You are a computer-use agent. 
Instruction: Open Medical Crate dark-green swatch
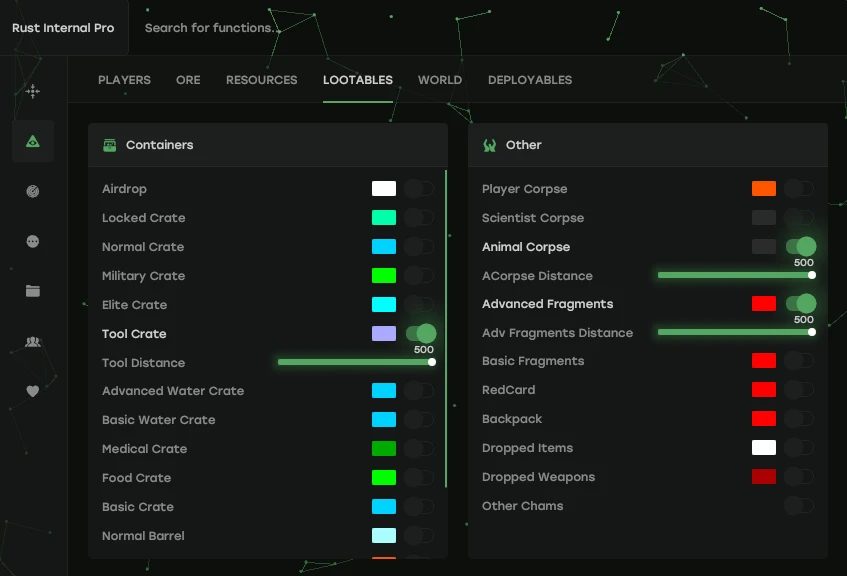(x=384, y=448)
